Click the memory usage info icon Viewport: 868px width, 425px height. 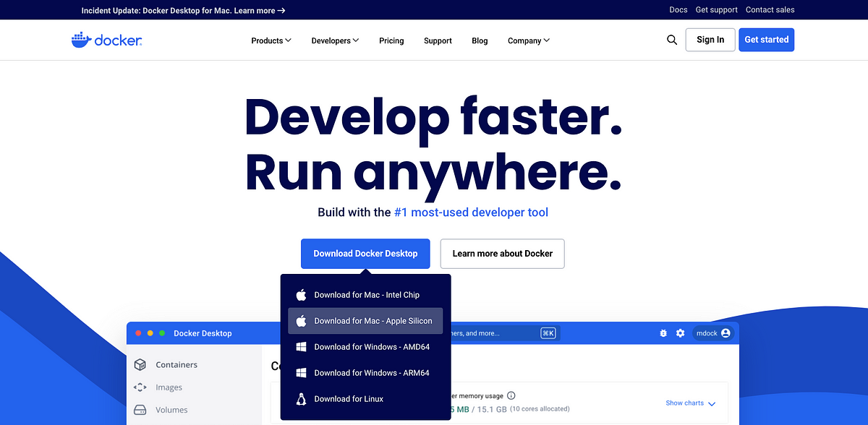[511, 395]
